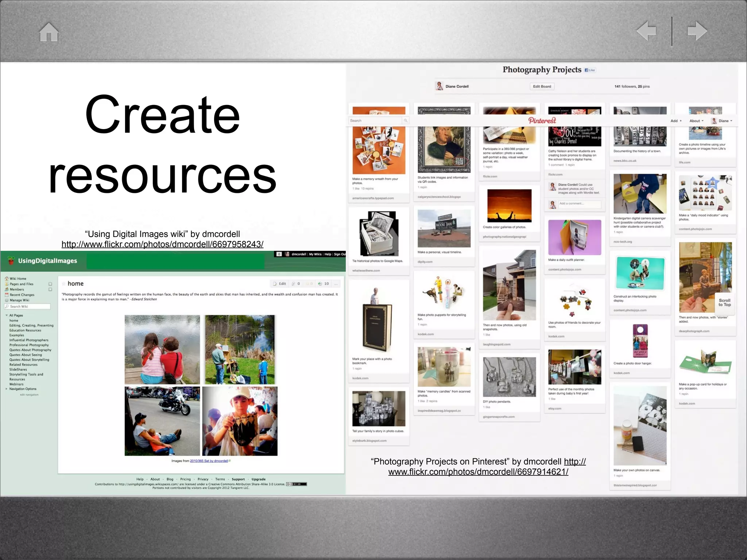Click Support in the wiki footer
Viewport: 747px width, 560px height.
238,479
